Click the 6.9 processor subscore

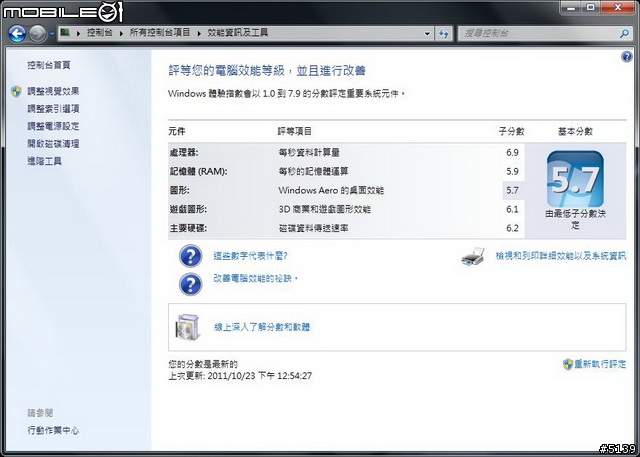point(512,153)
